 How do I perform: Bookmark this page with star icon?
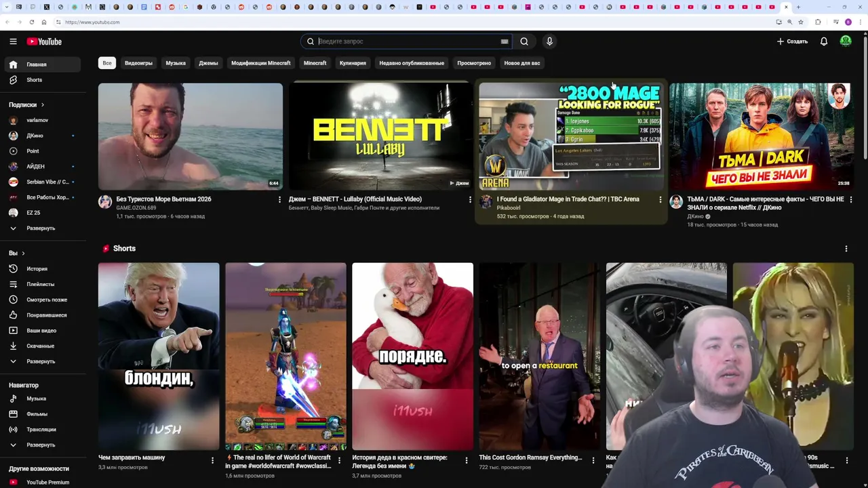(801, 22)
